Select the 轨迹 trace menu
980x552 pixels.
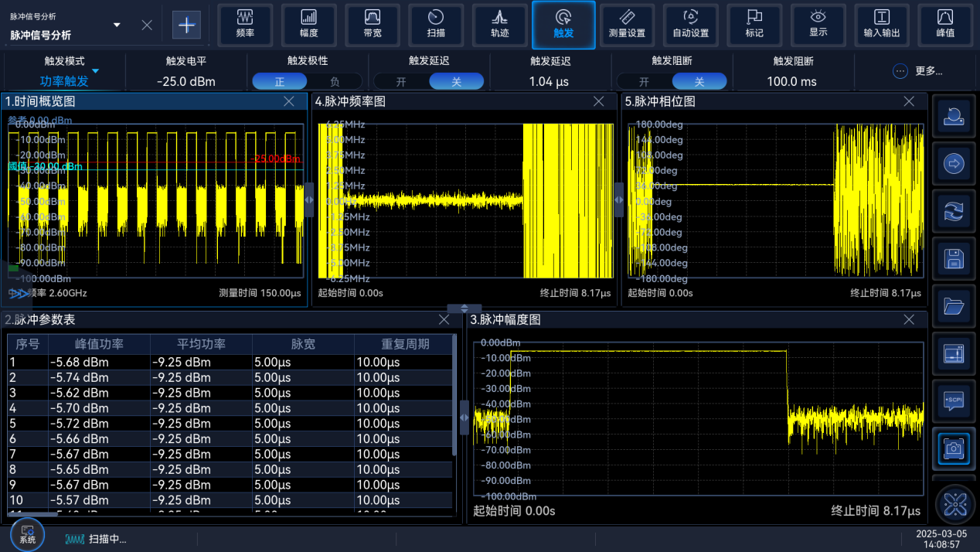pyautogui.click(x=499, y=25)
